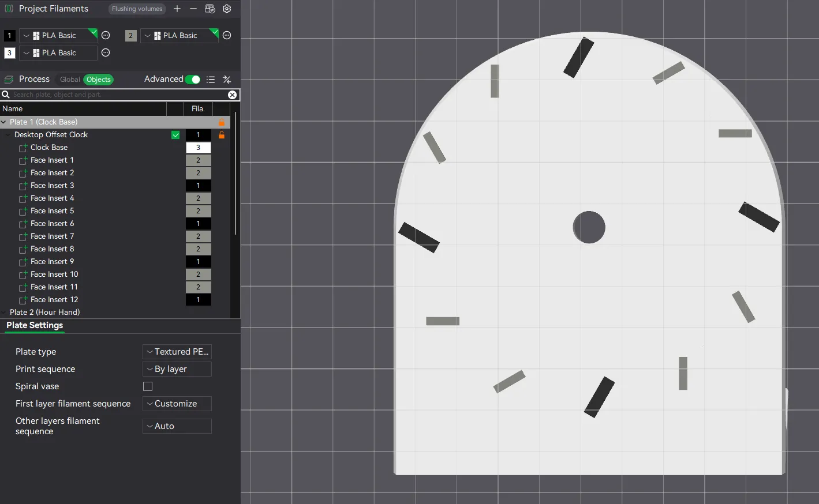Image resolution: width=819 pixels, height=504 pixels.
Task: Switch process scope to Global
Action: pos(70,80)
